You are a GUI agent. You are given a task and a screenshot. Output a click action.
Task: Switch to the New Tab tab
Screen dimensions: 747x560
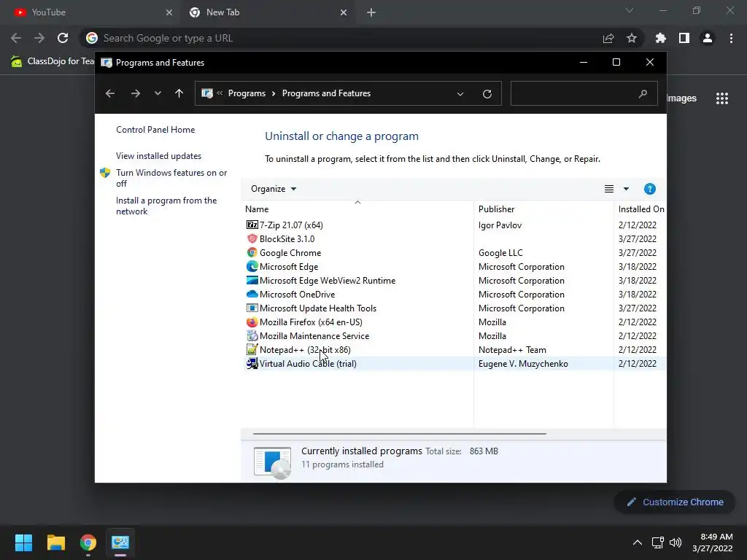(x=268, y=12)
